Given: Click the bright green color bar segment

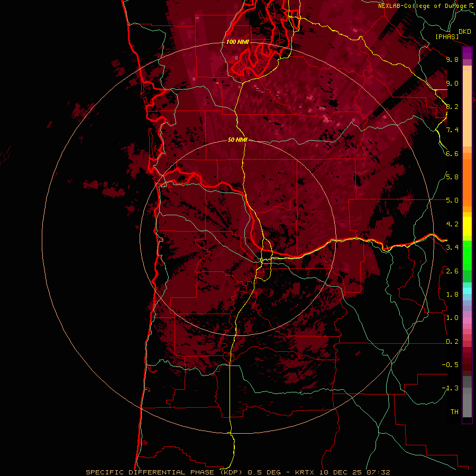Looking at the screenshot, I should pos(467,255).
